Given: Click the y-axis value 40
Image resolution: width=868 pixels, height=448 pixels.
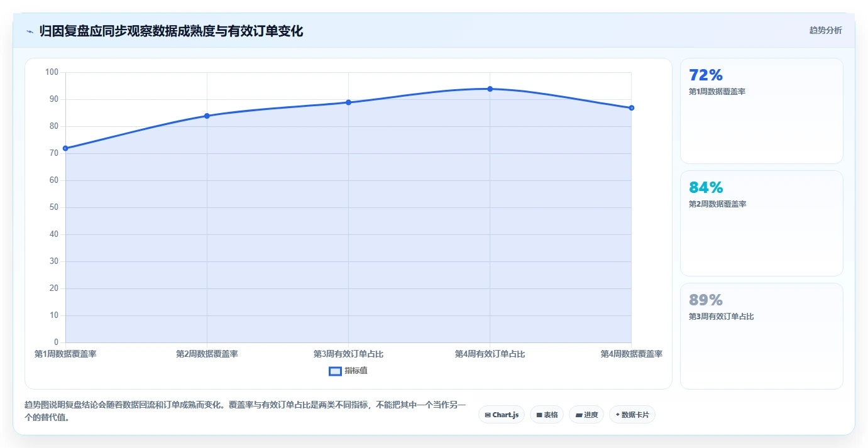Looking at the screenshot, I should (53, 234).
